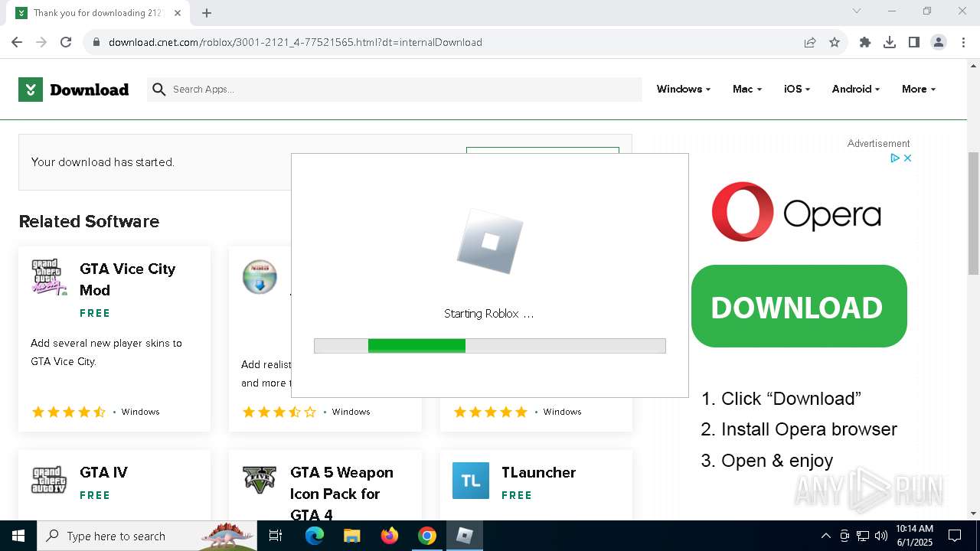Screen dimensions: 980x551
Task: Click the network icon in system tray
Action: tap(863, 536)
